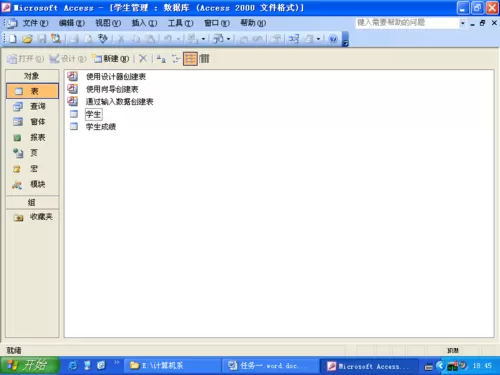Click the Save disk toolbar icon
This screenshot has height=375, width=500.
tap(42, 39)
